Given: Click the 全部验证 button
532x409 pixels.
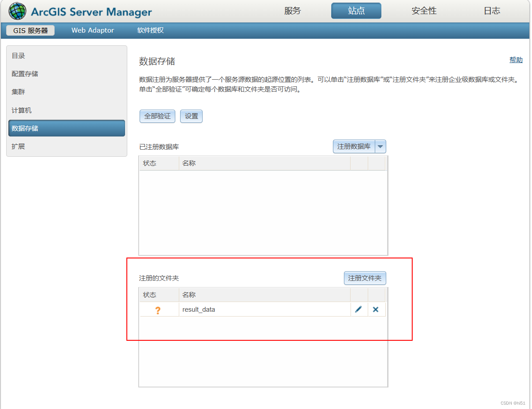Looking at the screenshot, I should [157, 116].
